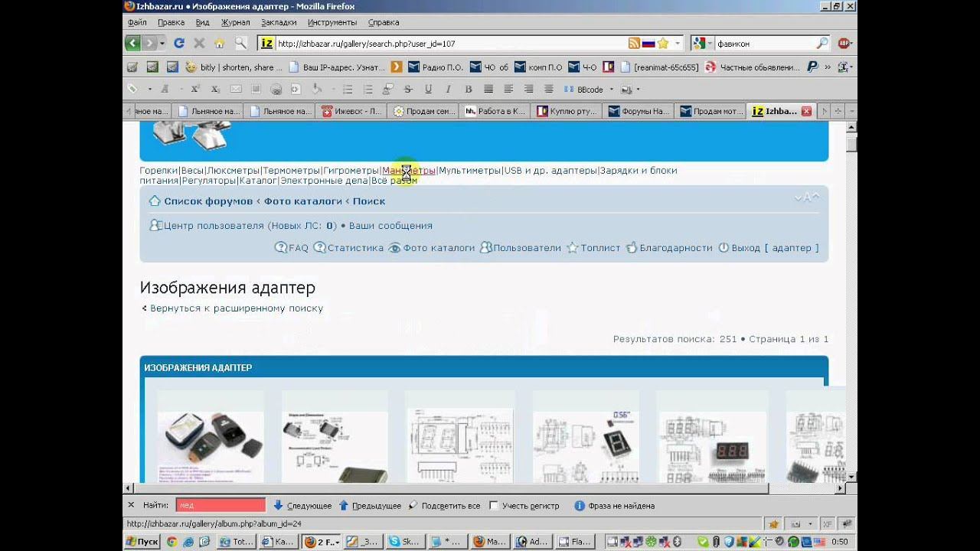Apply subscript x₂ in BBcode toolbar

pyautogui.click(x=215, y=89)
